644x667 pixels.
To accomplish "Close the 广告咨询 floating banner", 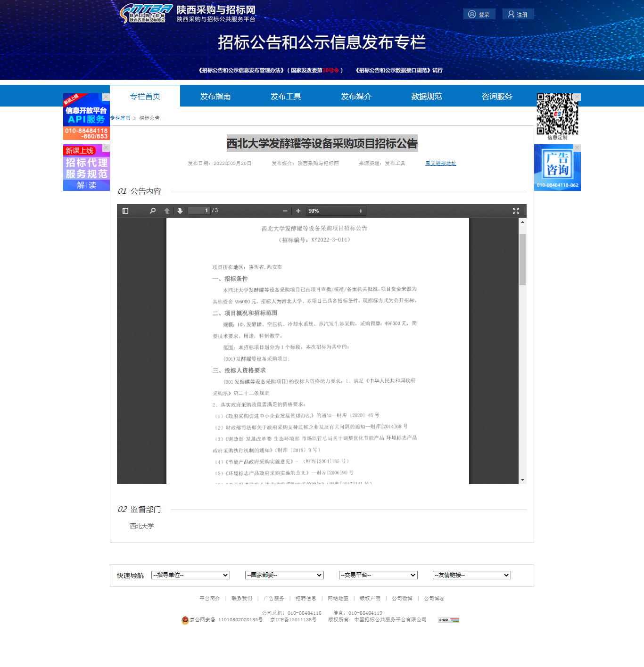I will [577, 148].
